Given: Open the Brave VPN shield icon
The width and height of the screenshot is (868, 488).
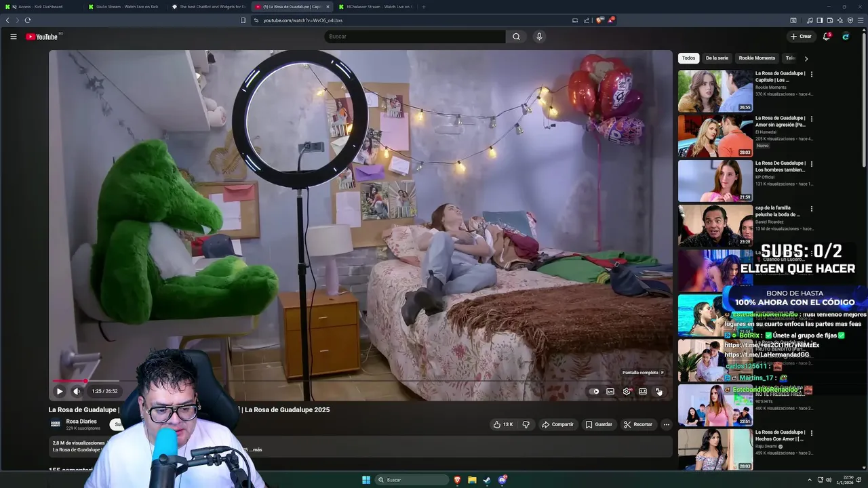Looking at the screenshot, I should [x=850, y=20].
